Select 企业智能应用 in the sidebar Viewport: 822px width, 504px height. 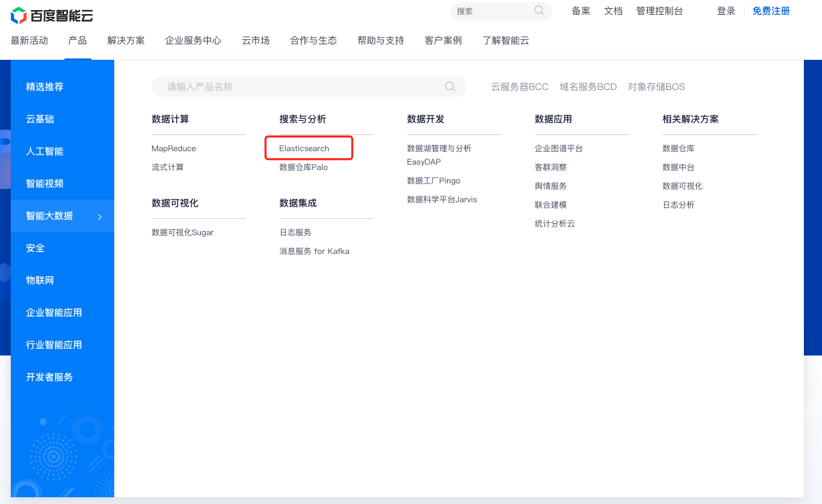[63, 312]
